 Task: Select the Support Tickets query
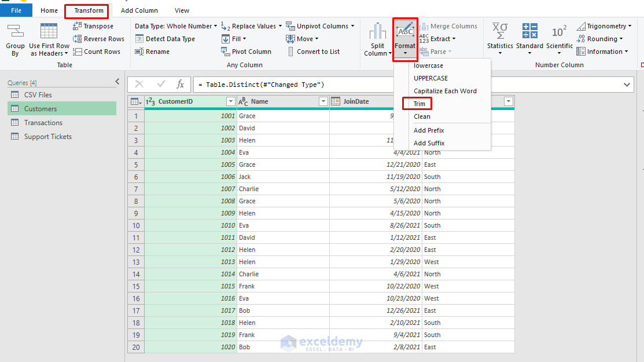coord(62,137)
